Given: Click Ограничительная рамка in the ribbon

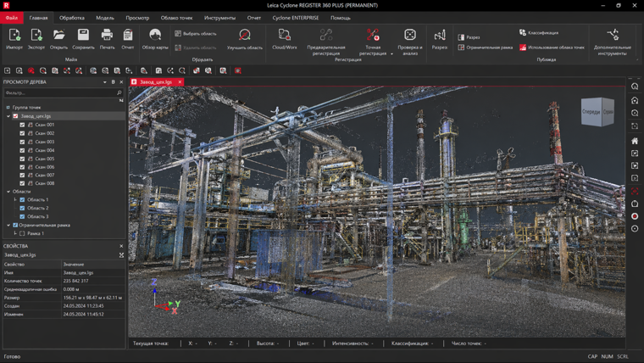Looking at the screenshot, I should pyautogui.click(x=485, y=47).
